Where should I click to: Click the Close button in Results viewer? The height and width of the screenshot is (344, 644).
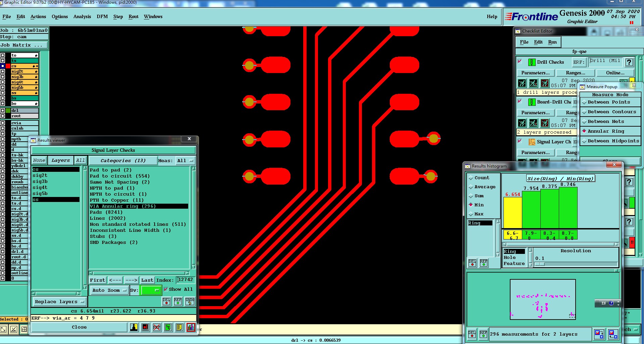(x=79, y=327)
